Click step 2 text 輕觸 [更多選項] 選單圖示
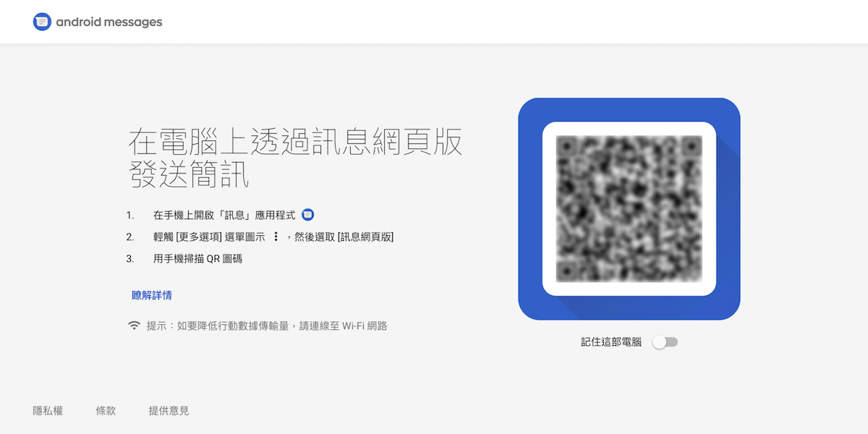This screenshot has width=868, height=434. [209, 237]
